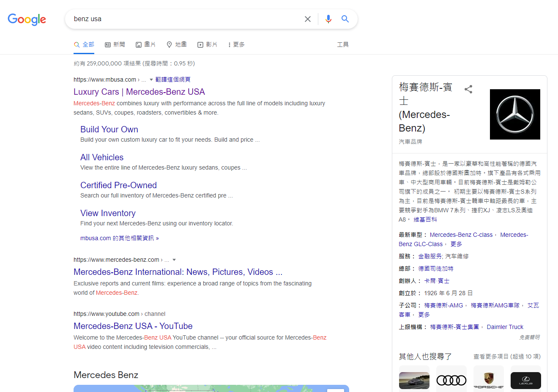This screenshot has width=558, height=392.
Task: Select the 全部 search tab
Action: tap(84, 44)
